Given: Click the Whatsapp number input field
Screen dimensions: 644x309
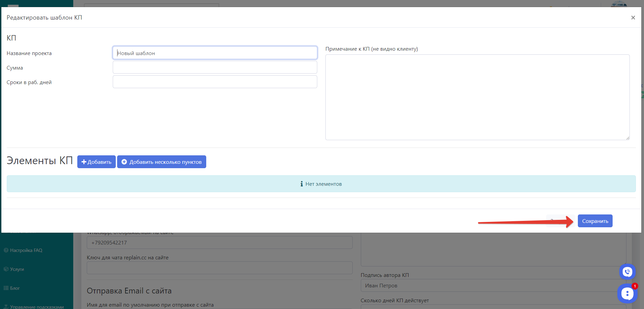Looking at the screenshot, I should pyautogui.click(x=219, y=242).
